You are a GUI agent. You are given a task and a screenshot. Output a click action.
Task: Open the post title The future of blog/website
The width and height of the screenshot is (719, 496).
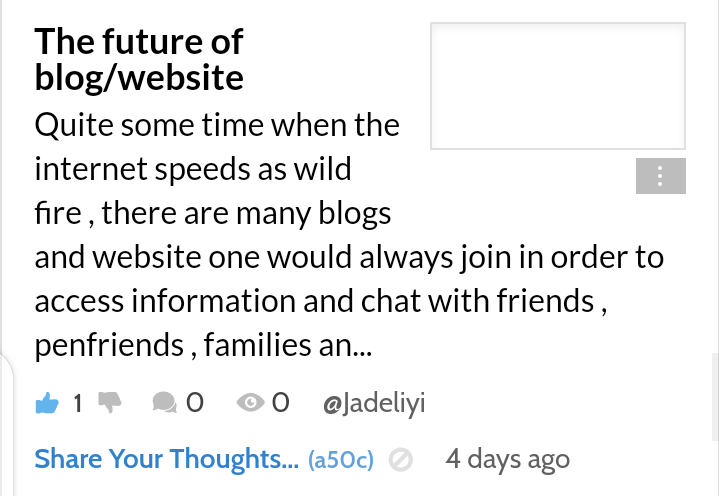(139, 60)
